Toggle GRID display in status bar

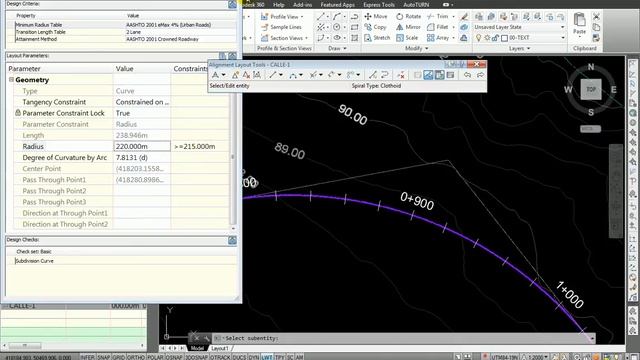pyautogui.click(x=119, y=357)
